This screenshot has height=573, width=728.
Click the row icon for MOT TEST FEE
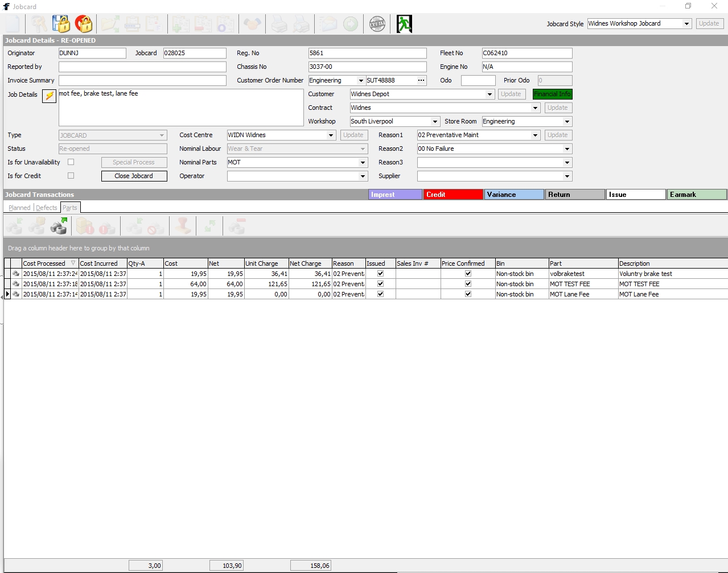tap(16, 284)
